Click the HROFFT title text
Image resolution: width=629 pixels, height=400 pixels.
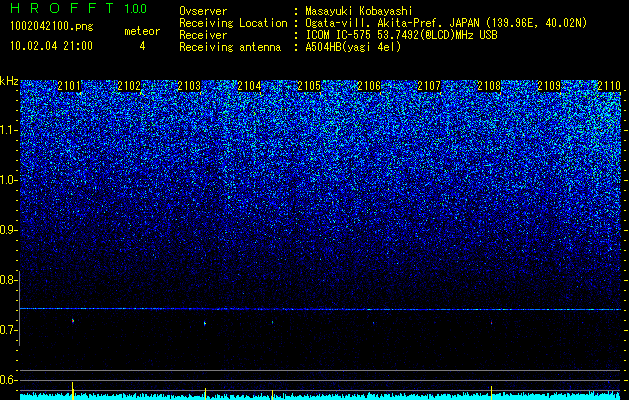pos(62,8)
